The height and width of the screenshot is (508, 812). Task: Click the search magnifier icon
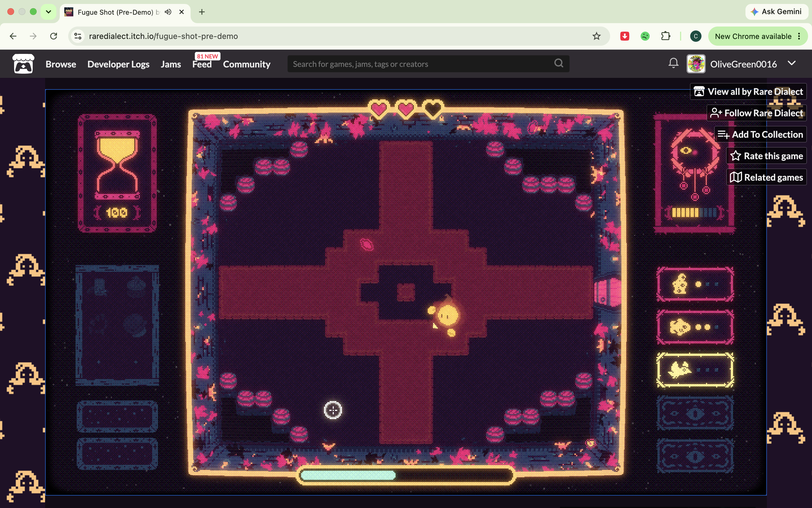coord(559,63)
